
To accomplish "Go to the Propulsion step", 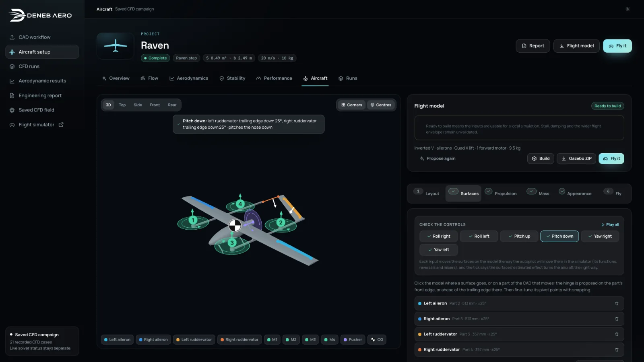I will tap(501, 193).
